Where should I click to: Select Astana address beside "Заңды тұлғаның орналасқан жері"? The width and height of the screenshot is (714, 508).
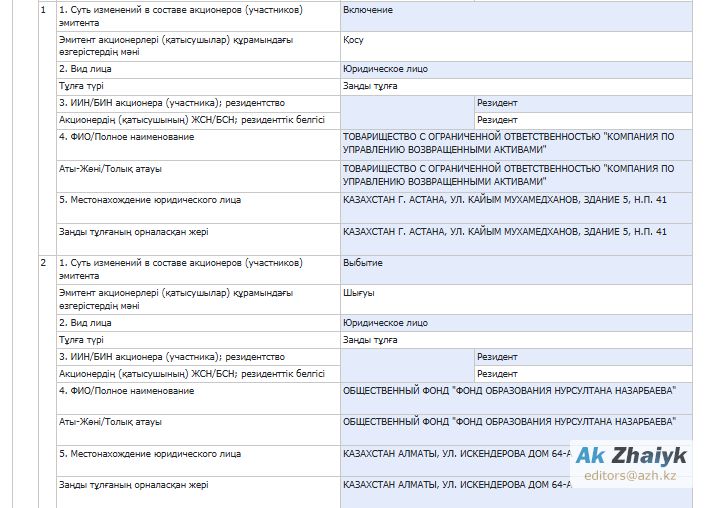[x=504, y=232]
